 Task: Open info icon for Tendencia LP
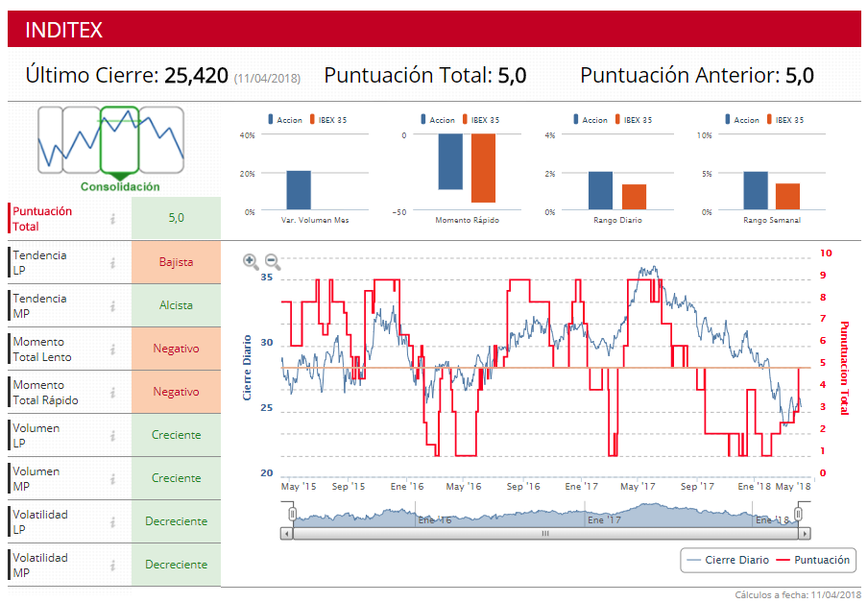coord(113,262)
